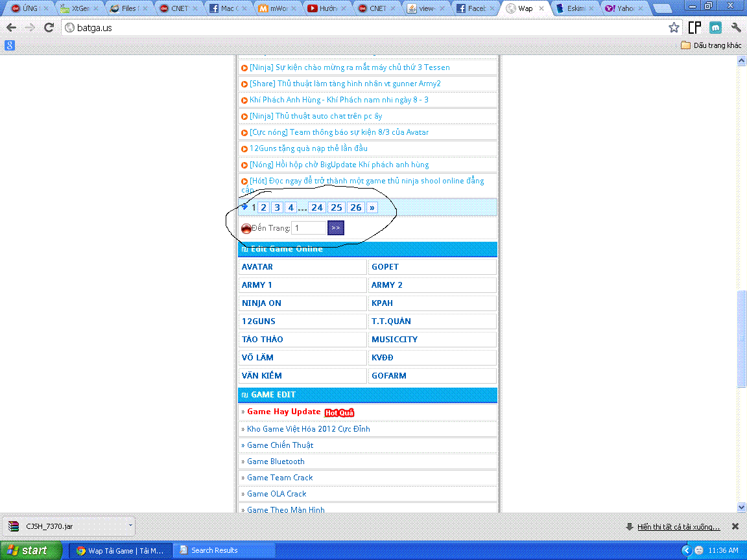The width and height of the screenshot is (747, 560).
Task: Jump to page 25 of listing
Action: (x=336, y=207)
